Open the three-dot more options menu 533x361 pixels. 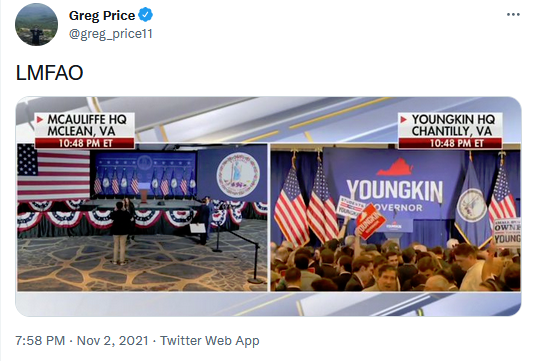tap(513, 15)
